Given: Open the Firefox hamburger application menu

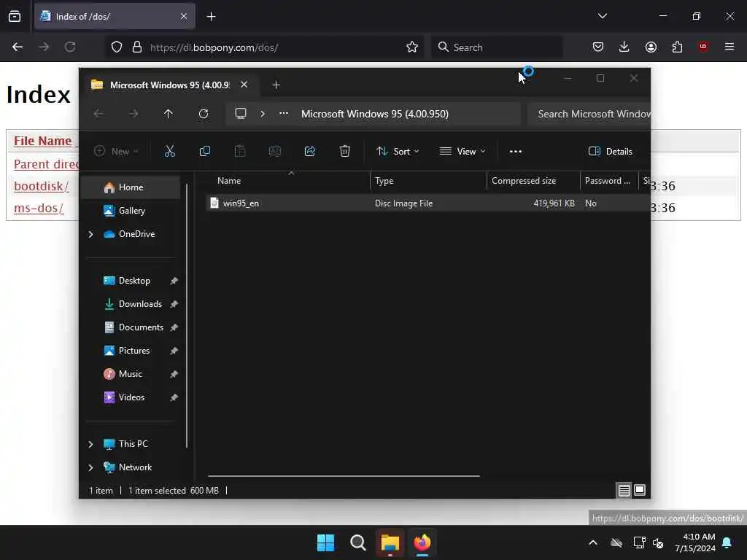Looking at the screenshot, I should tap(729, 47).
